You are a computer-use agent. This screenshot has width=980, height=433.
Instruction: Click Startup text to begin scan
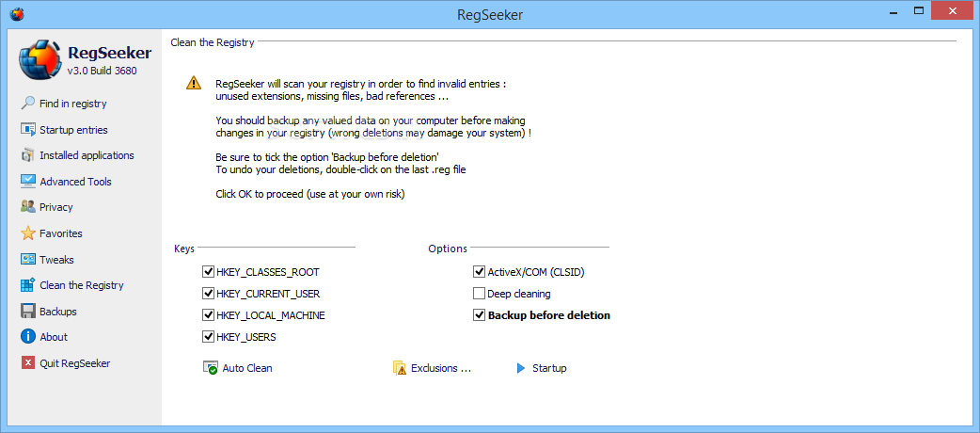coord(549,368)
